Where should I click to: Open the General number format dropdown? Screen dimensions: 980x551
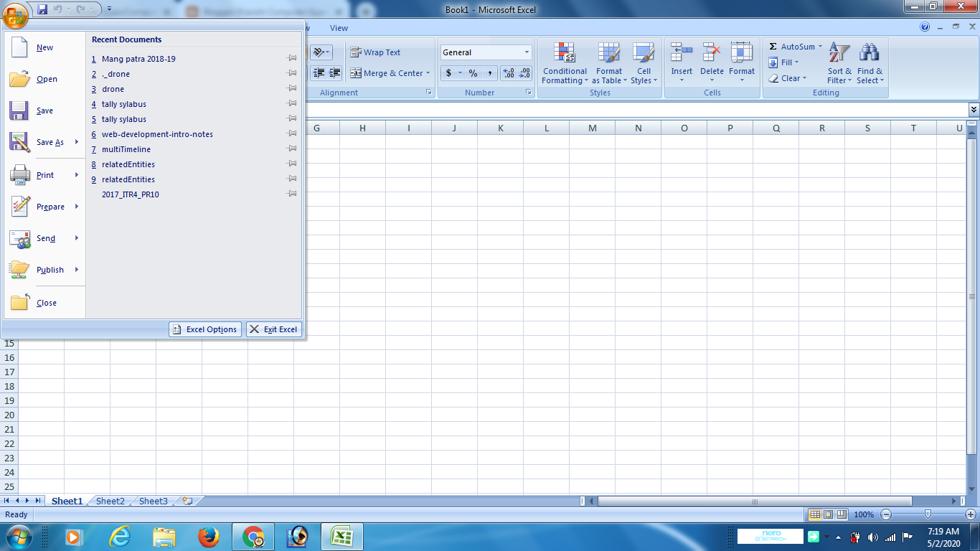pos(527,52)
